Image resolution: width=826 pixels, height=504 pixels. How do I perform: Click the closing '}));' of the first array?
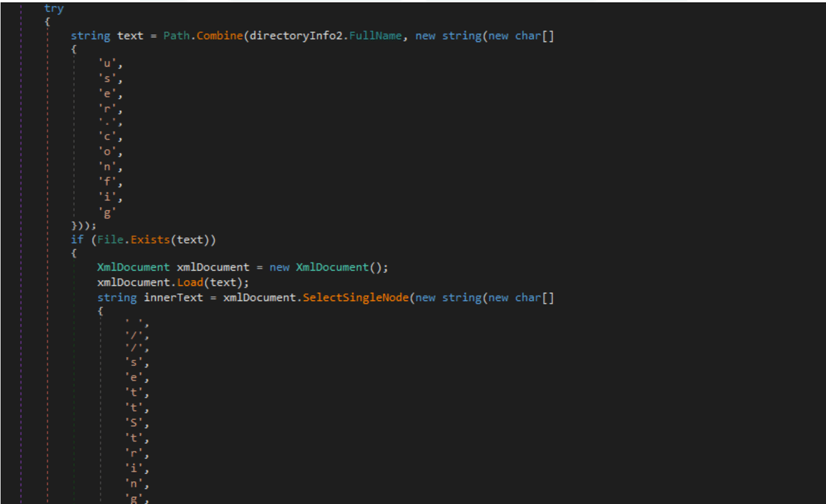pyautogui.click(x=84, y=225)
